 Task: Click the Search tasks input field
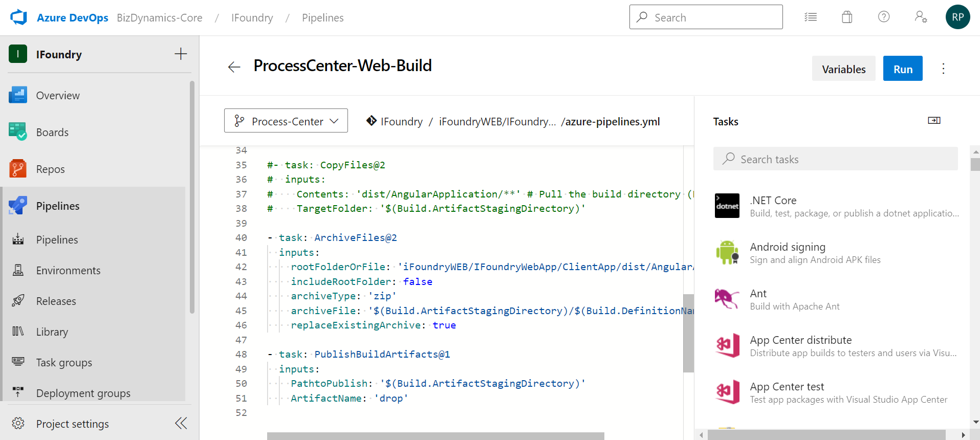click(836, 159)
